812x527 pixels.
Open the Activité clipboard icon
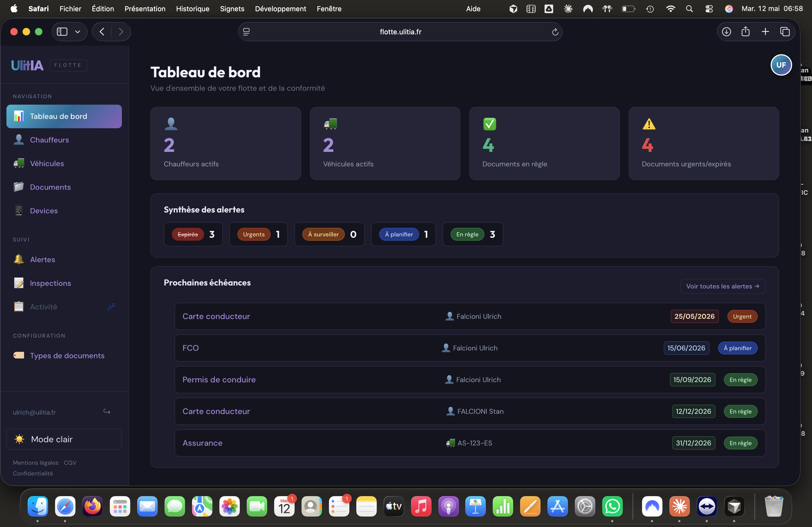pos(19,306)
